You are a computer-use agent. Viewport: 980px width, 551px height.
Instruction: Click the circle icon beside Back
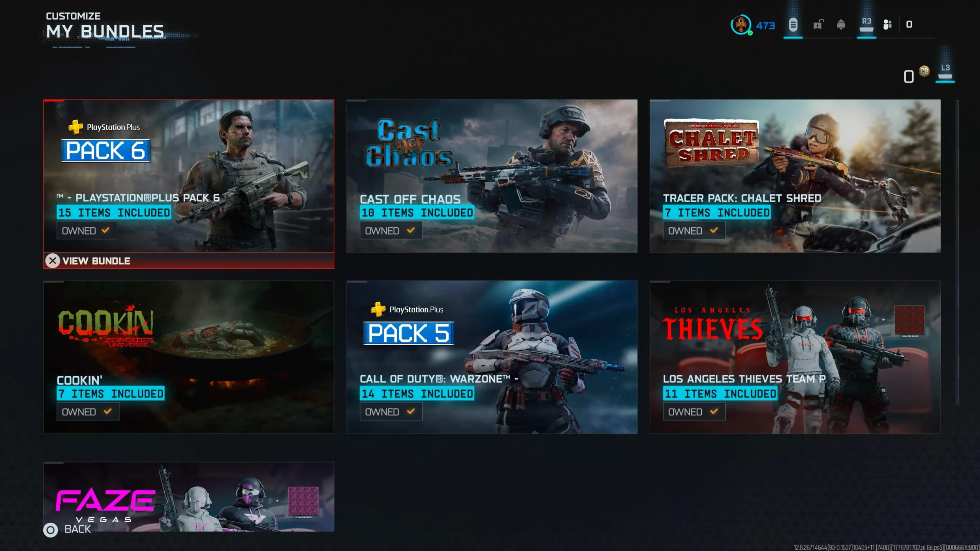[x=51, y=530]
